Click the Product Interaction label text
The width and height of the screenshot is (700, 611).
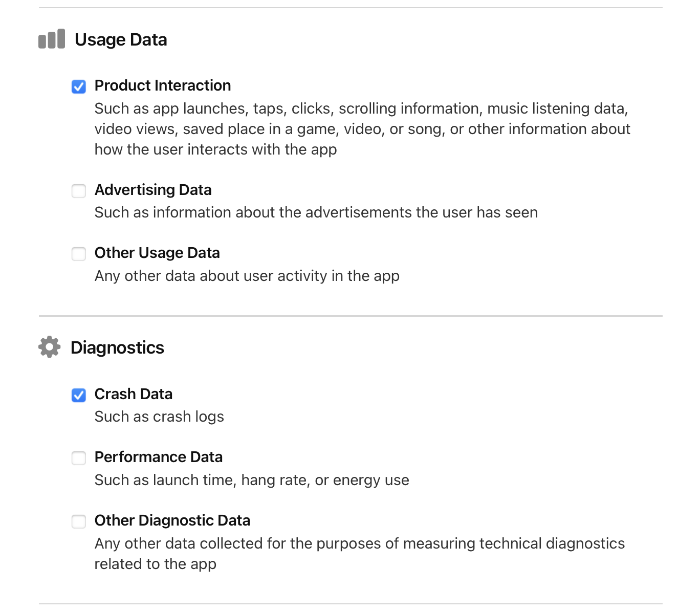coord(162,85)
